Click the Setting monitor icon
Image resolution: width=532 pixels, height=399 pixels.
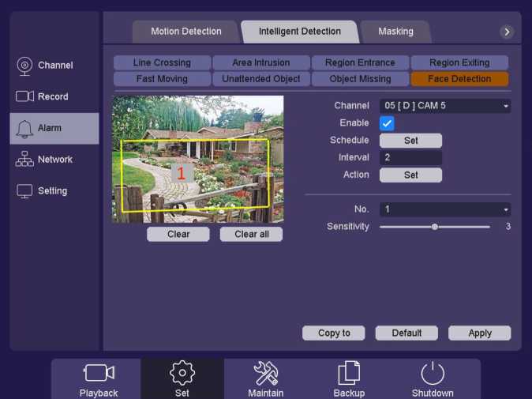[24, 191]
